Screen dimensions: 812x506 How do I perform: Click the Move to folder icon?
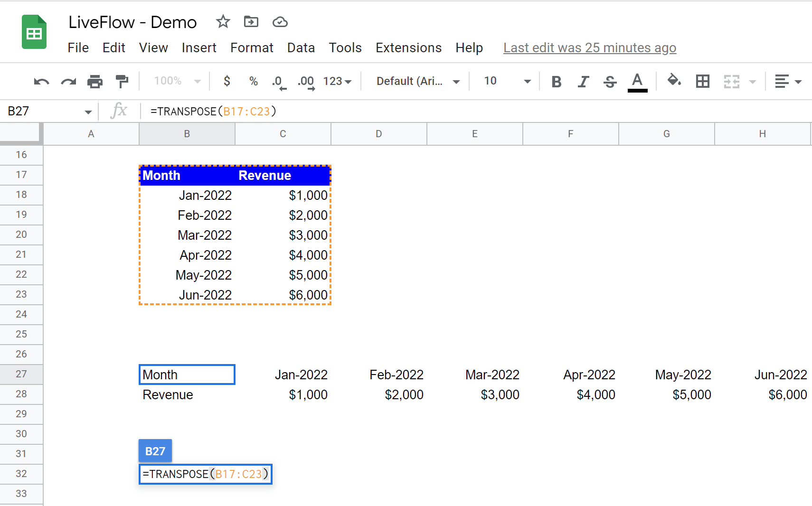(251, 22)
